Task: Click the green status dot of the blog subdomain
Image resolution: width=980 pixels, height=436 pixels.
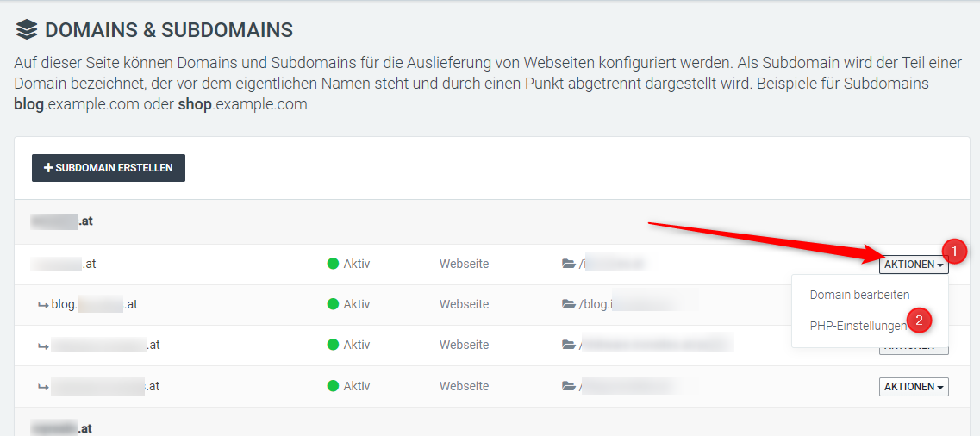Action: pyautogui.click(x=333, y=304)
